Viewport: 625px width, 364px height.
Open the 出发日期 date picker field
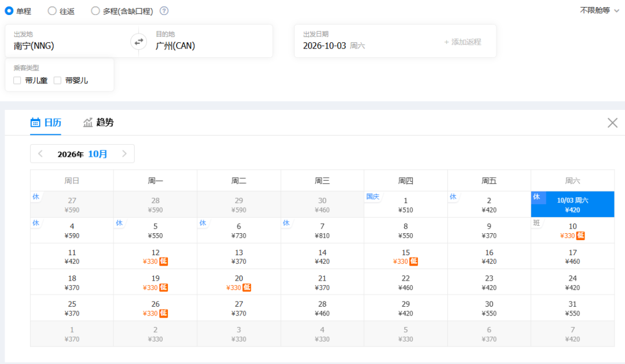coord(395,41)
